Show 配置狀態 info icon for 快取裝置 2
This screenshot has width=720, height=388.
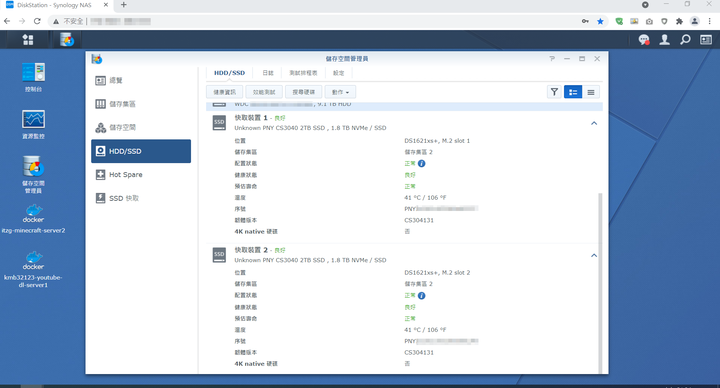coord(422,296)
